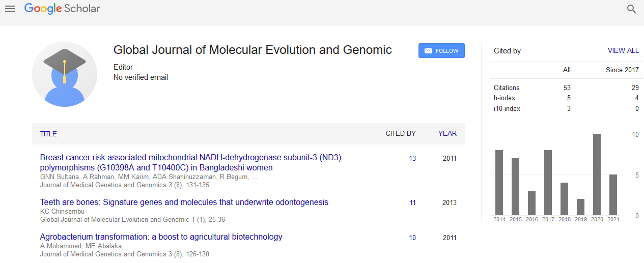This screenshot has width=644, height=263.
Task: View the 10 citing articles count
Action: tap(412, 238)
